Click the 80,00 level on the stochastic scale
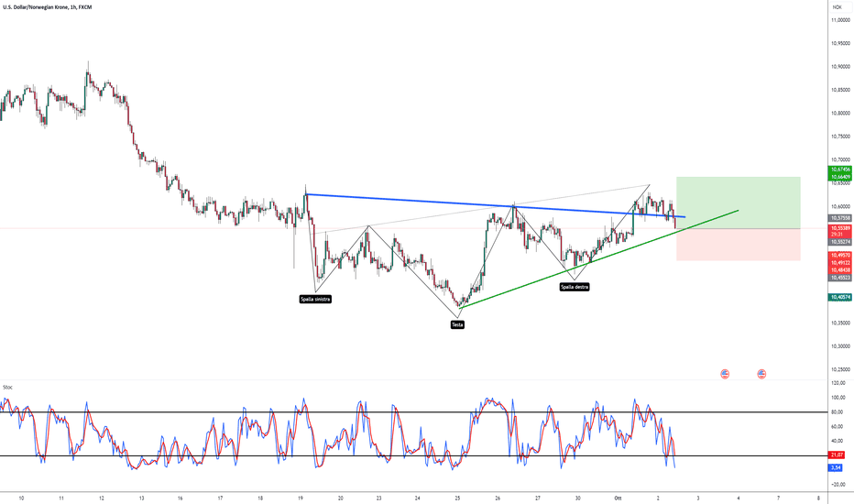The width and height of the screenshot is (854, 504). coord(838,412)
